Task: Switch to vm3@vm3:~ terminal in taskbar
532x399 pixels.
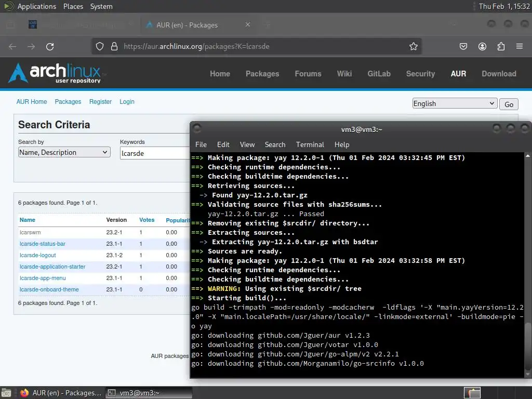Action: 149,393
